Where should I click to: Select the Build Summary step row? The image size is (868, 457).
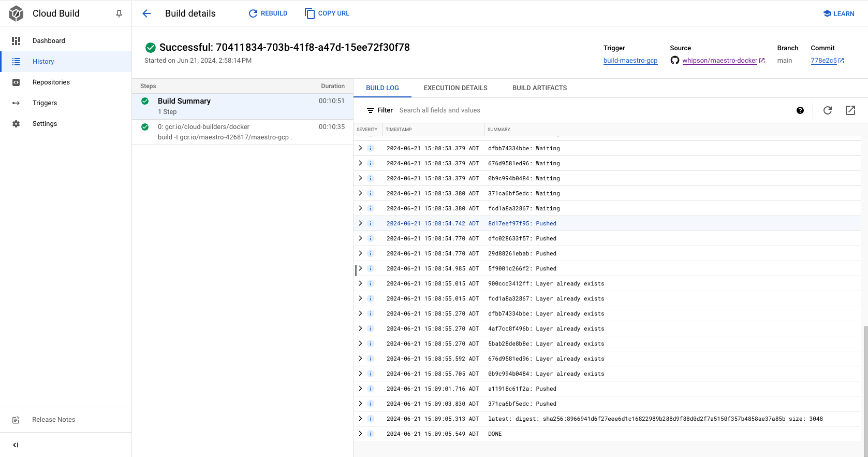242,106
